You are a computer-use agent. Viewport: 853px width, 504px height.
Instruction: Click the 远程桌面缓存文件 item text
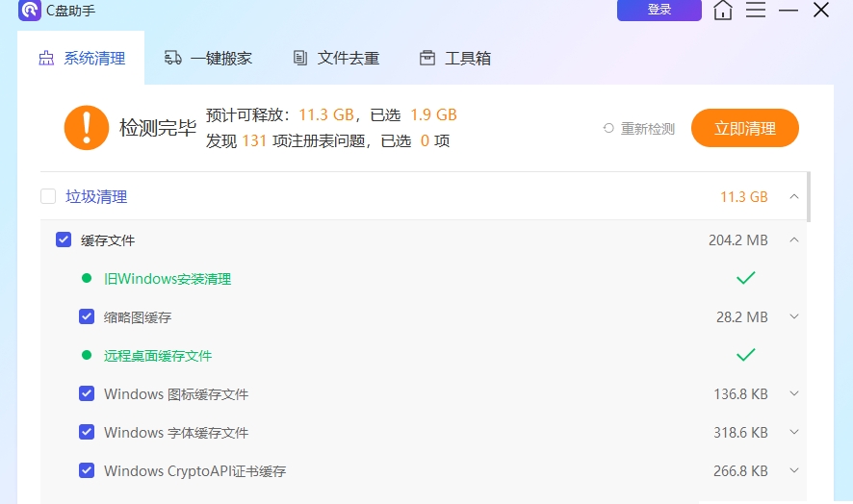point(158,356)
